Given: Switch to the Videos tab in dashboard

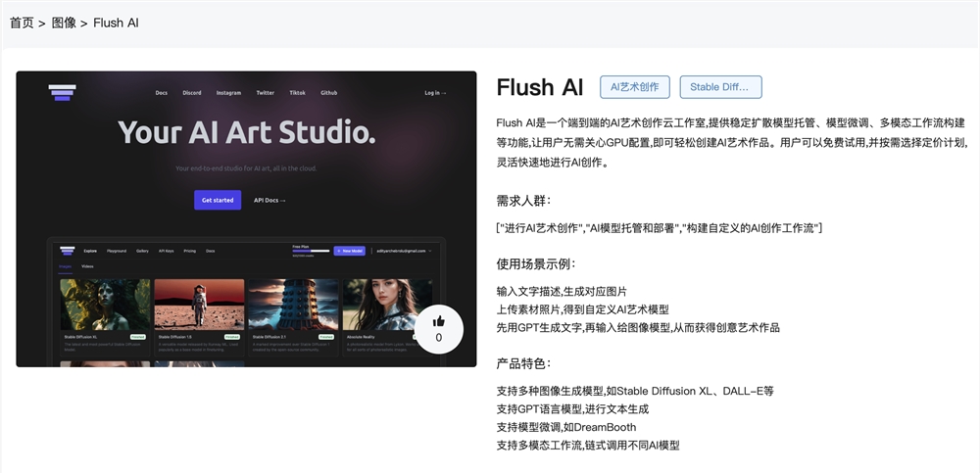Looking at the screenshot, I should 87,266.
